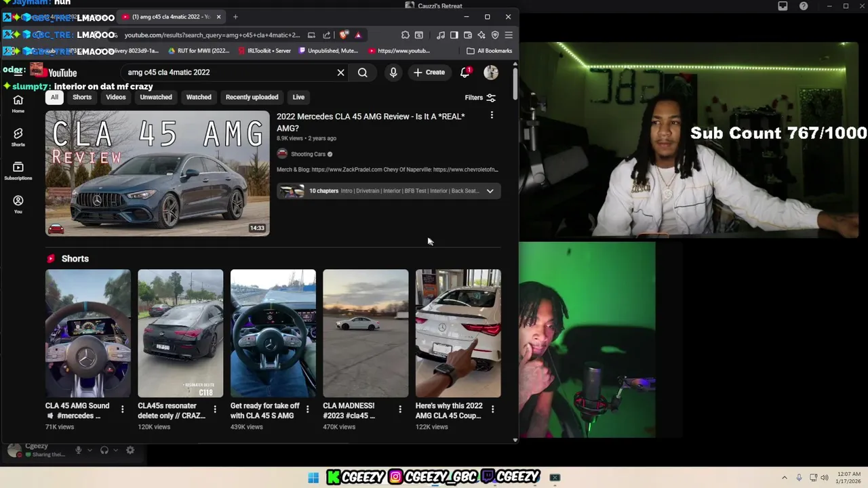Open 2022 Mercedes CLA 45 AMG Review title
The height and width of the screenshot is (488, 868).
tap(371, 122)
